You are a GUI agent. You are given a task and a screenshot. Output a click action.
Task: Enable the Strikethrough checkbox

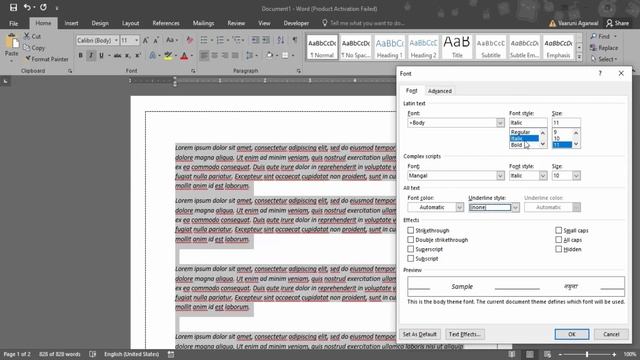(x=410, y=230)
